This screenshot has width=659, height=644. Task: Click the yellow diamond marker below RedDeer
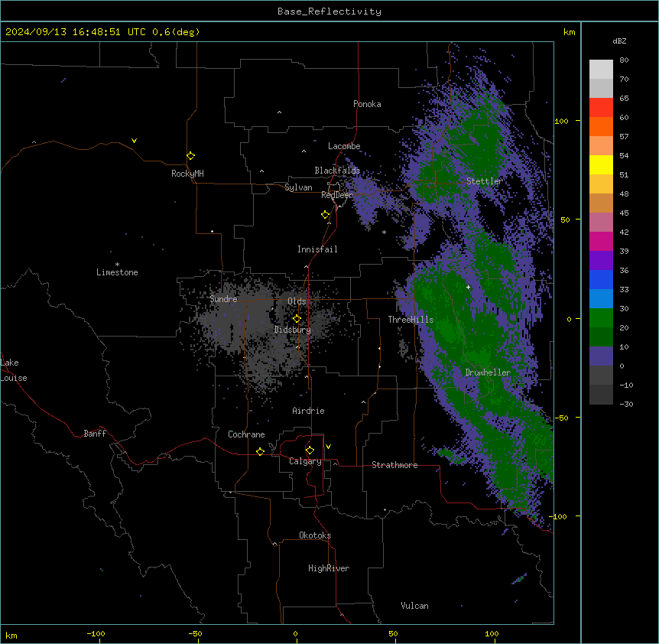[x=325, y=214]
